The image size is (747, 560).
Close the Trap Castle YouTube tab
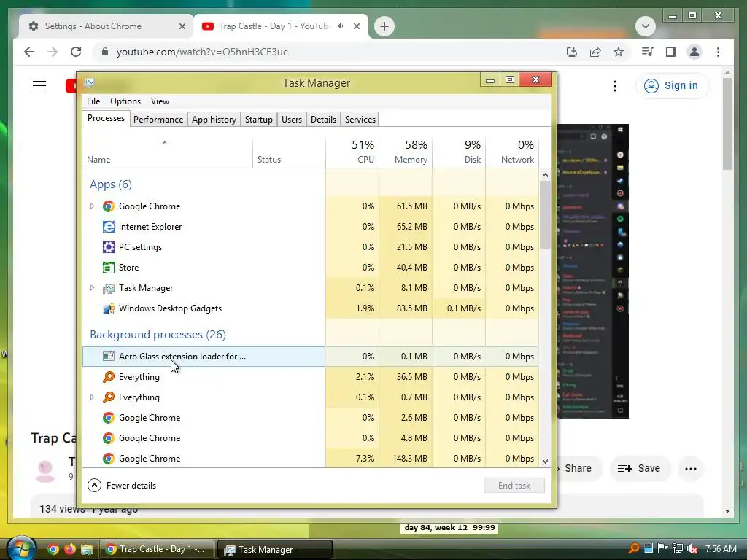[357, 26]
